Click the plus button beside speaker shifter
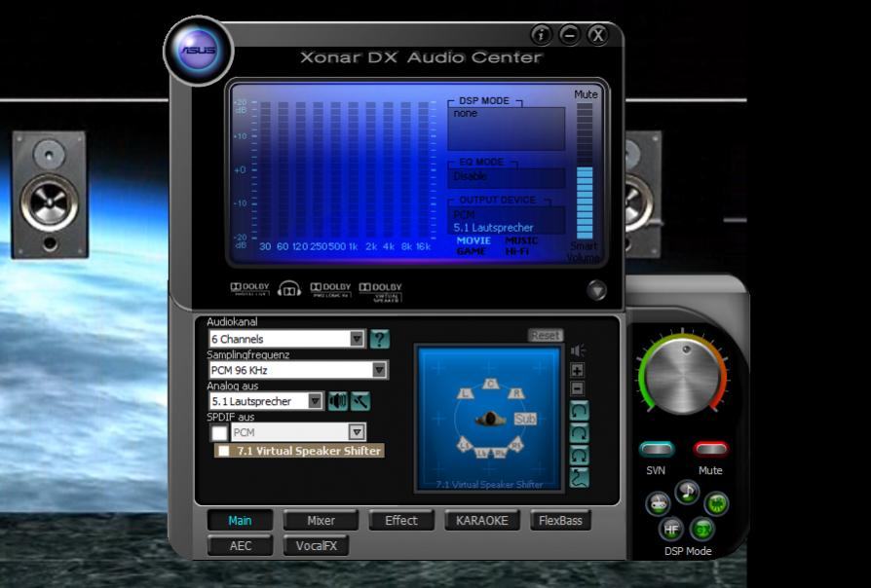Viewport: 871px width, 588px height. pyautogui.click(x=577, y=370)
